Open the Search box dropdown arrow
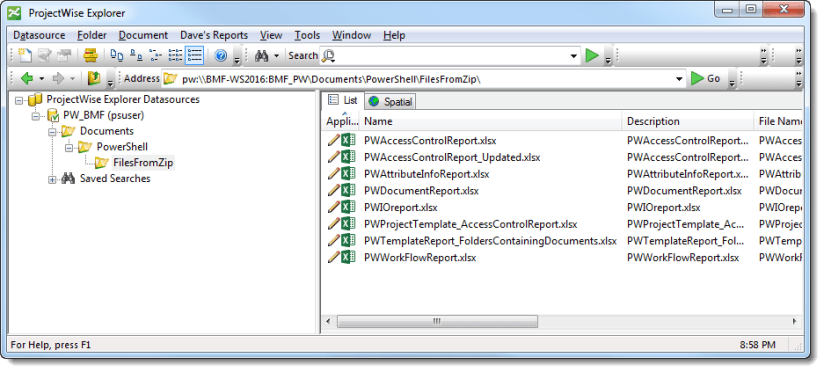This screenshot has width=824, height=372. point(574,56)
